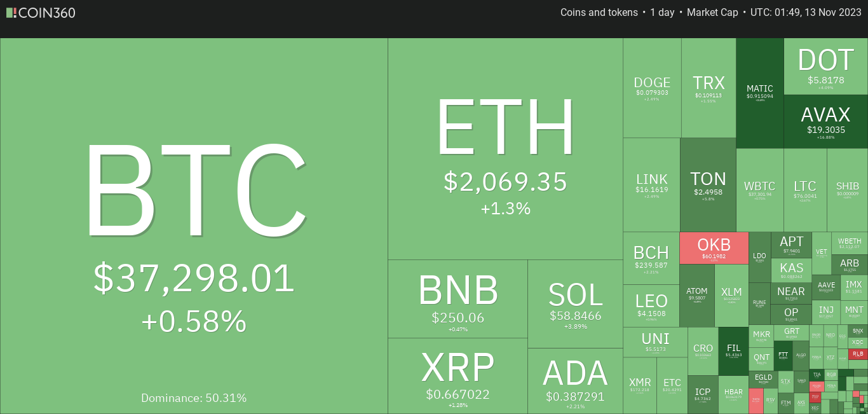Click the BCH tile
Screen dimensions: 868x414
point(651,258)
